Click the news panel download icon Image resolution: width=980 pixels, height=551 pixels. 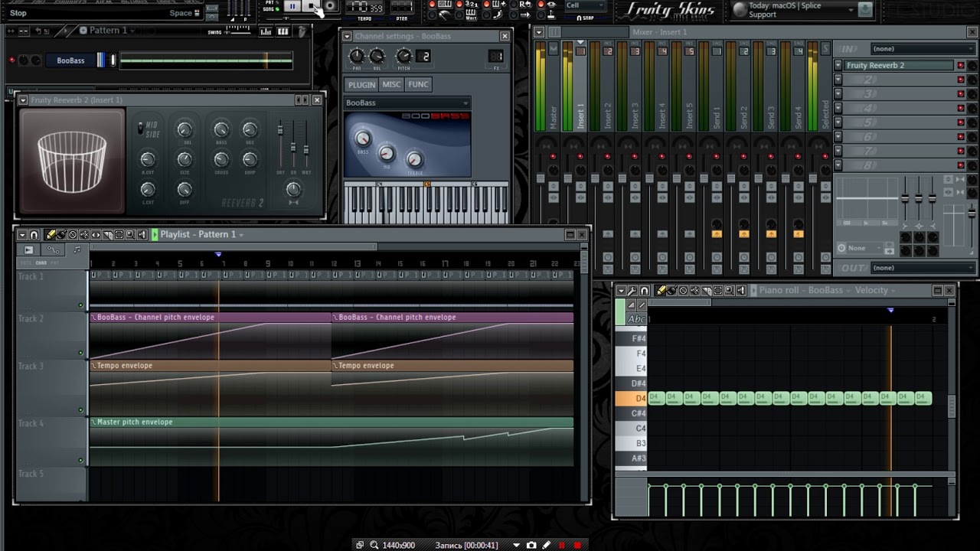[x=865, y=9]
